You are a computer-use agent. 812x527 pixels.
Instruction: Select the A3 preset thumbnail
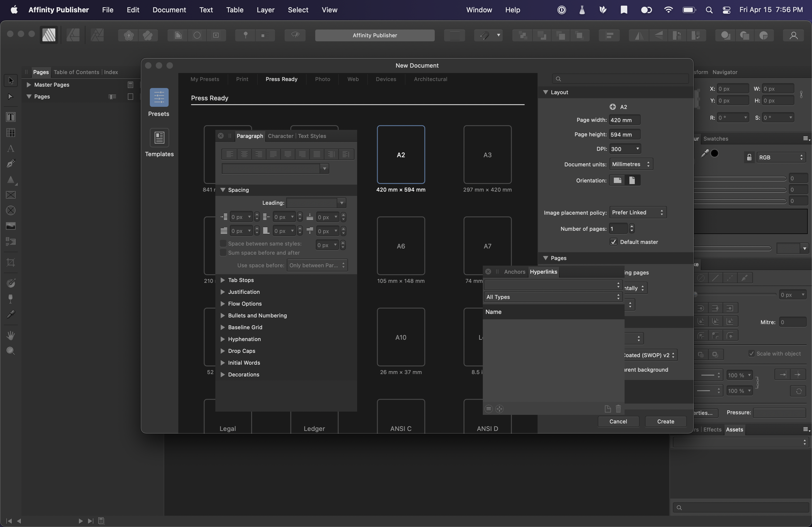(487, 154)
